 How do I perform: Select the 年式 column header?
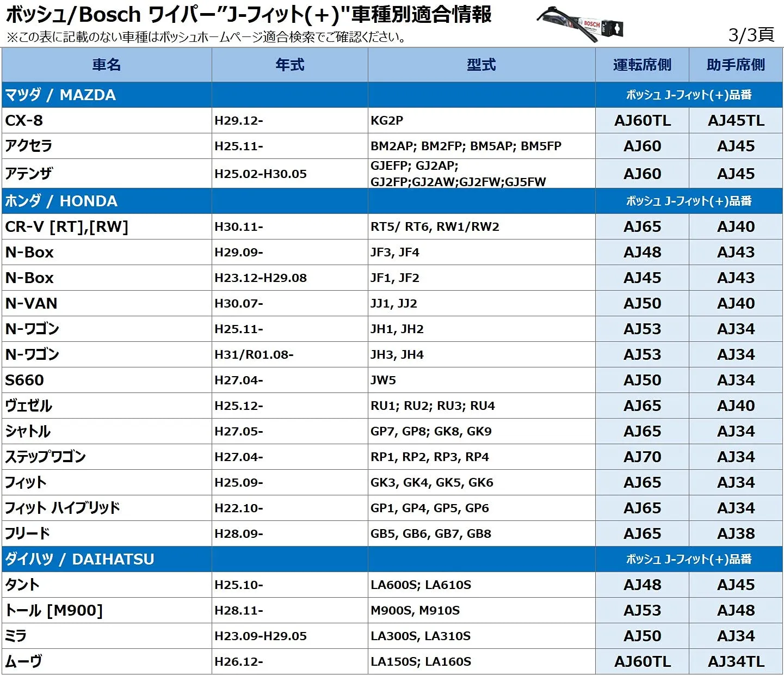(x=289, y=65)
